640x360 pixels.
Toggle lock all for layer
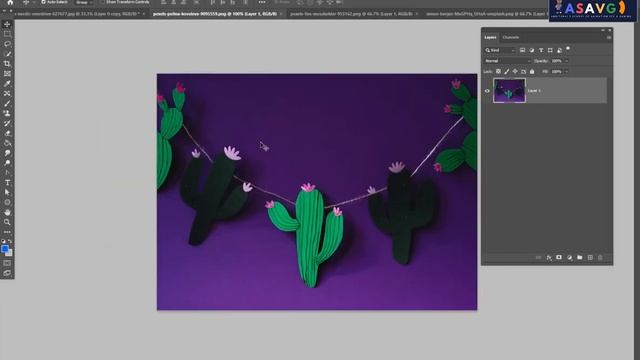tap(532, 71)
